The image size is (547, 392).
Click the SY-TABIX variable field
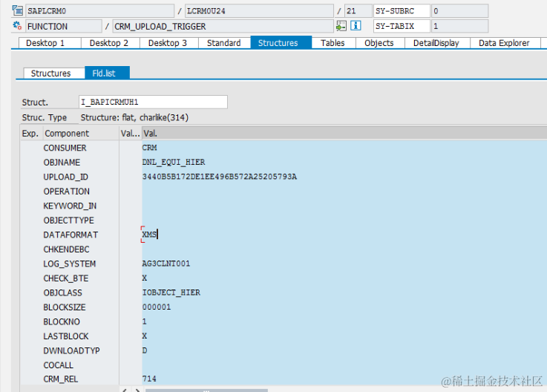point(402,26)
